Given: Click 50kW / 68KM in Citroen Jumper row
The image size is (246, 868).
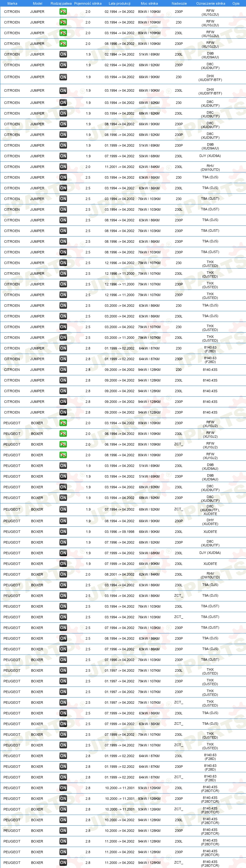Looking at the screenshot, I should point(149,156).
